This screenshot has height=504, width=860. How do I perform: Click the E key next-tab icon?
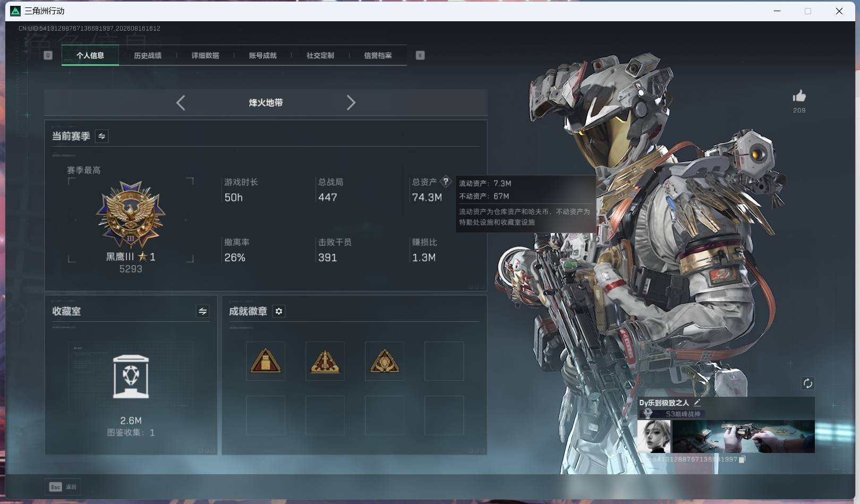tap(420, 55)
